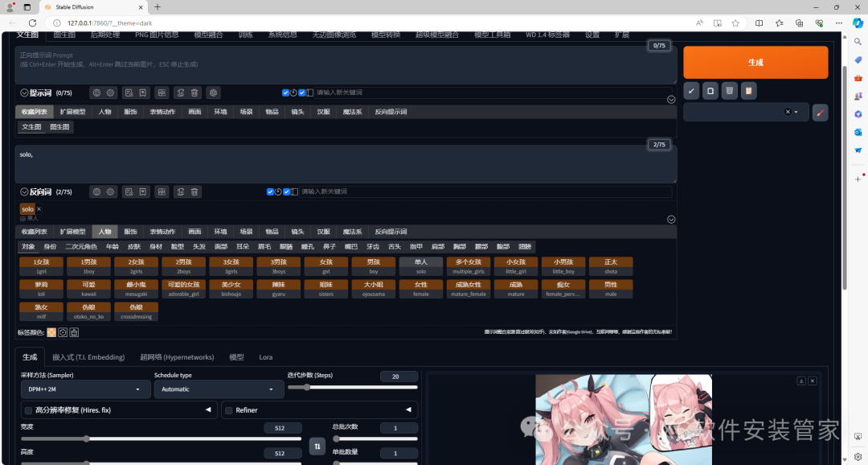This screenshot has width=868, height=465.
Task: Click the history icon in 提示词 row
Action: point(129,93)
